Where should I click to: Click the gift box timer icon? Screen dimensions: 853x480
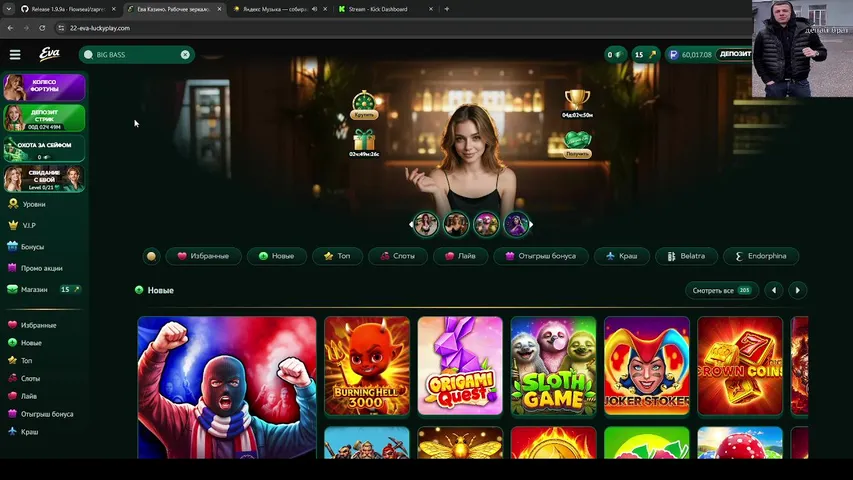click(364, 140)
